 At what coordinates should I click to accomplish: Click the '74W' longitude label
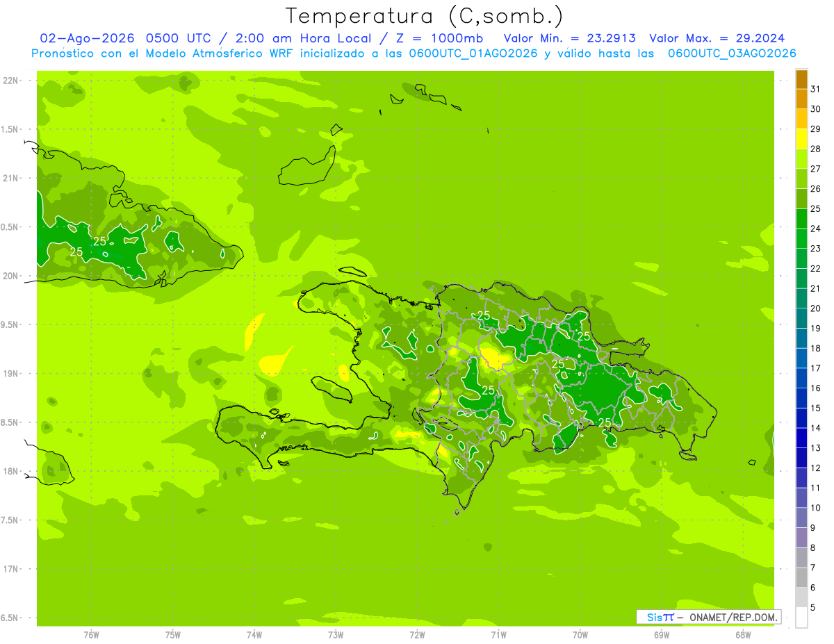point(254,635)
